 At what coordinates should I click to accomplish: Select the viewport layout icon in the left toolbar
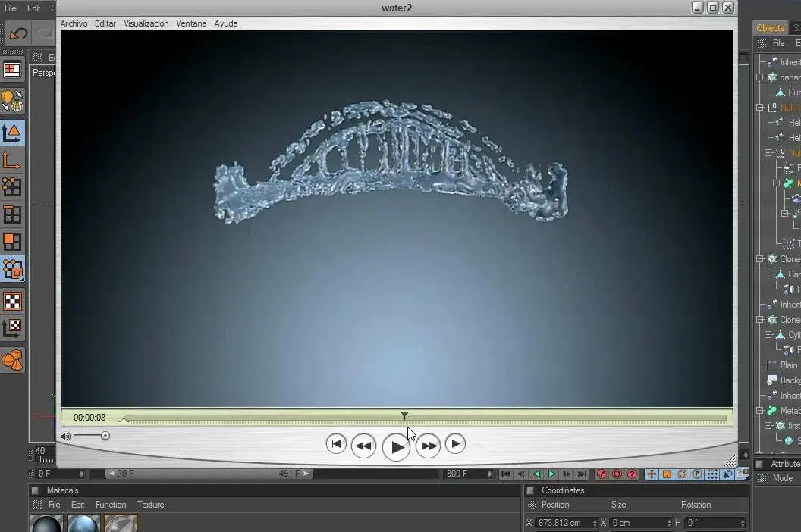click(12, 70)
